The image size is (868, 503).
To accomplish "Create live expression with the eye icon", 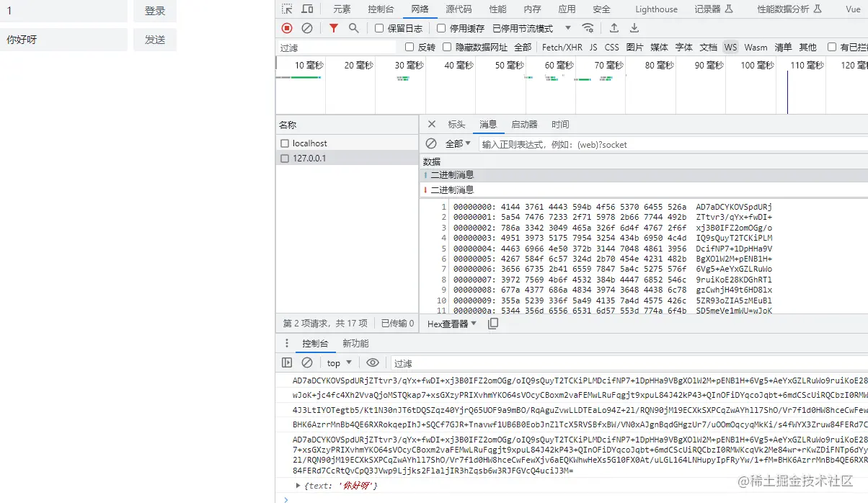I will tap(372, 362).
